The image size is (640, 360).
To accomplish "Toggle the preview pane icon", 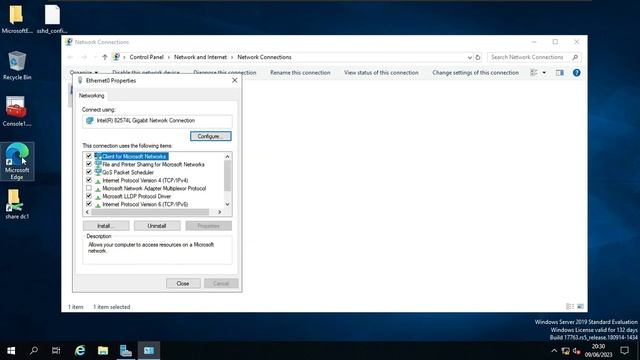I will click(560, 73).
